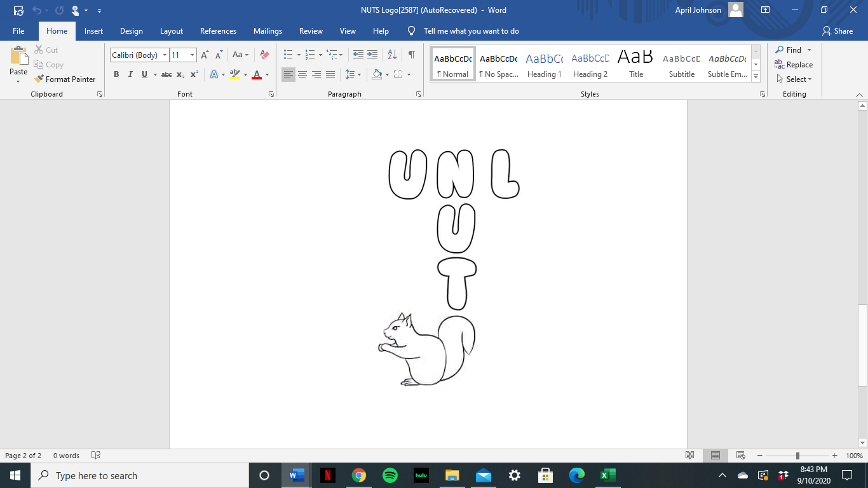Open the font name dropdown
The height and width of the screenshot is (488, 868).
coord(165,55)
